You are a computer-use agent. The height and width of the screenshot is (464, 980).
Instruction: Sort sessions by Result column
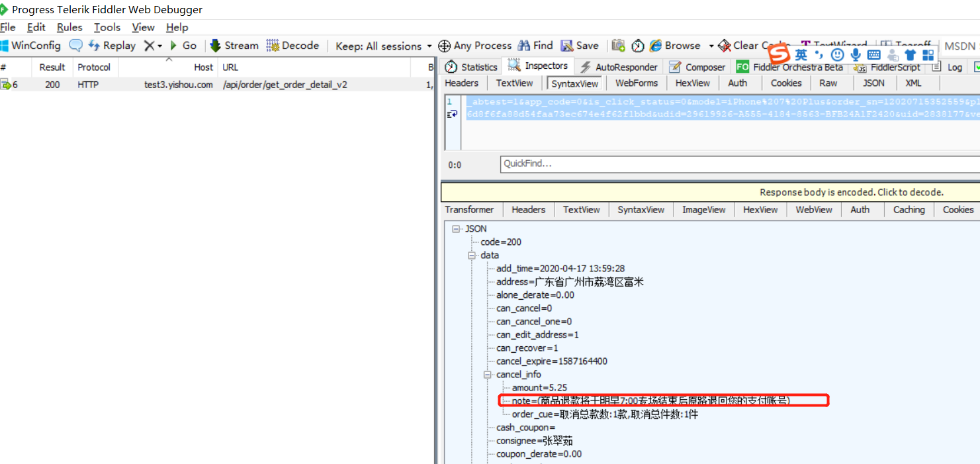(52, 68)
